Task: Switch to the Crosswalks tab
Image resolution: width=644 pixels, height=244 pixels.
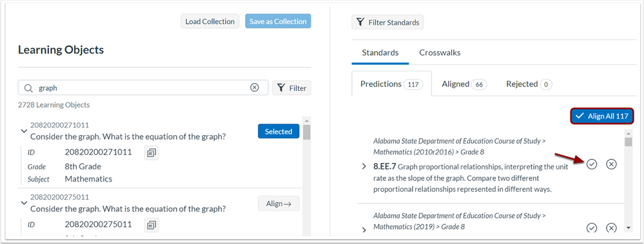Action: tap(440, 53)
